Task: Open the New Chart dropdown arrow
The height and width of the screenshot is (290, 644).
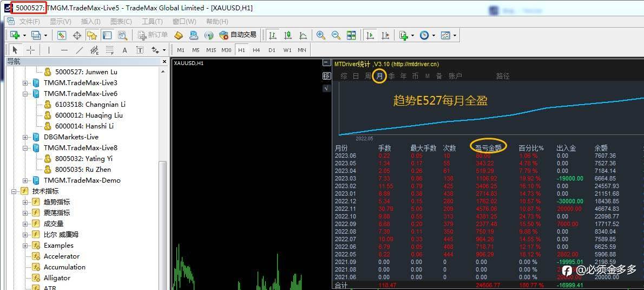Action: tap(24, 35)
